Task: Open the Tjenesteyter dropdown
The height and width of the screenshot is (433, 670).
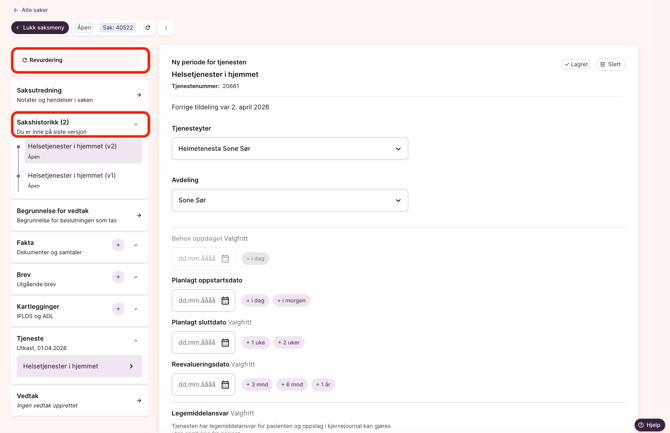Action: tap(289, 149)
